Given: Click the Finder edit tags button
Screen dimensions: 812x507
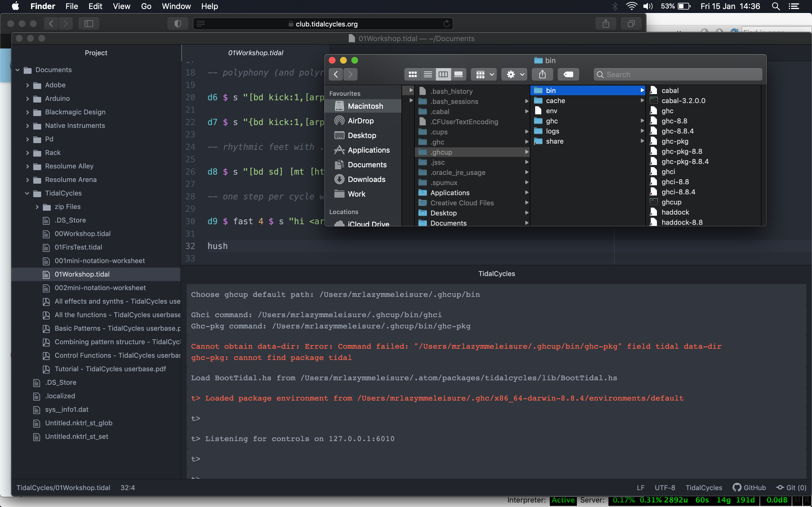Looking at the screenshot, I should [568, 74].
